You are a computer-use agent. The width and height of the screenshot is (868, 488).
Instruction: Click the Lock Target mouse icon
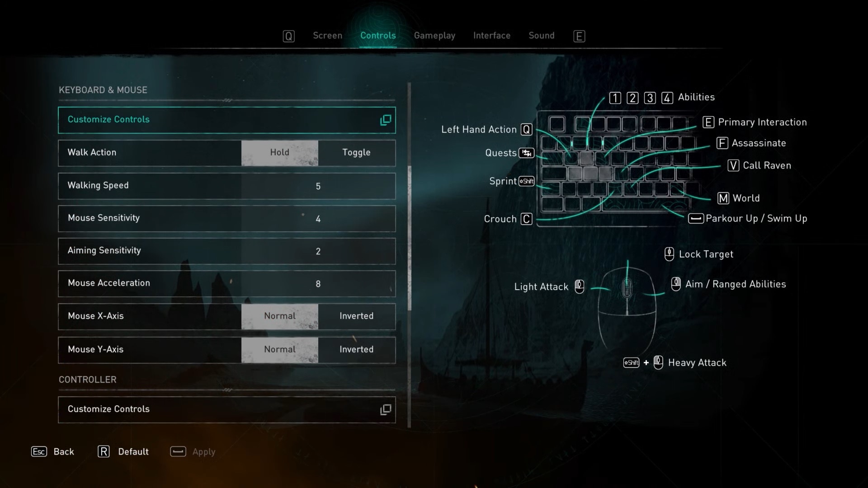668,253
